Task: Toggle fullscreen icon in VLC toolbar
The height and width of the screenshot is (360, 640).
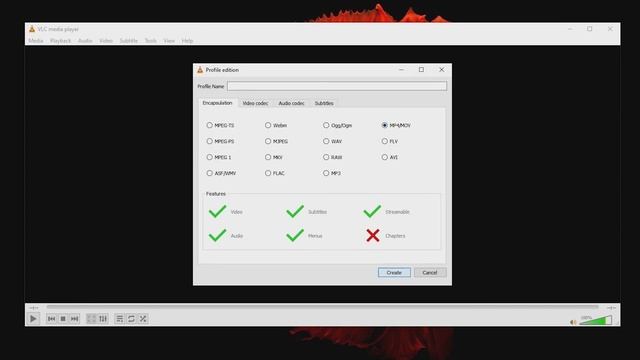Action: coord(91,318)
